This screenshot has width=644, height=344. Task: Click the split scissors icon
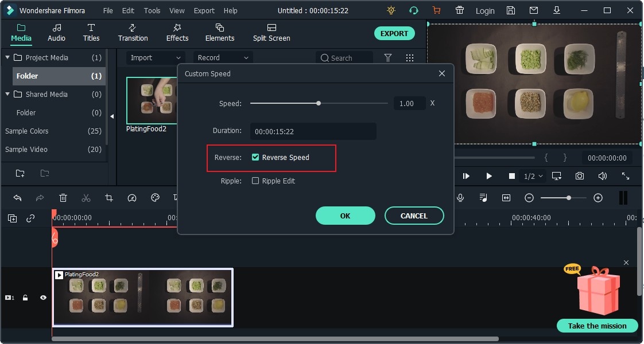pyautogui.click(x=86, y=198)
